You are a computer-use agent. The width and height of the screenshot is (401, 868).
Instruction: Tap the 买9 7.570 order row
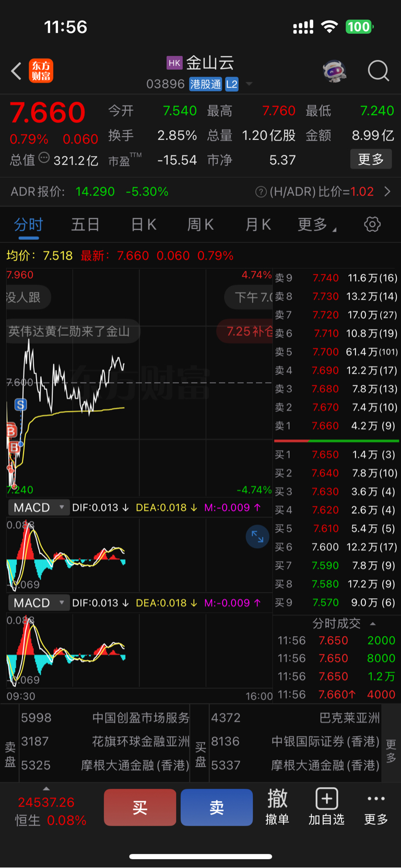click(x=336, y=602)
